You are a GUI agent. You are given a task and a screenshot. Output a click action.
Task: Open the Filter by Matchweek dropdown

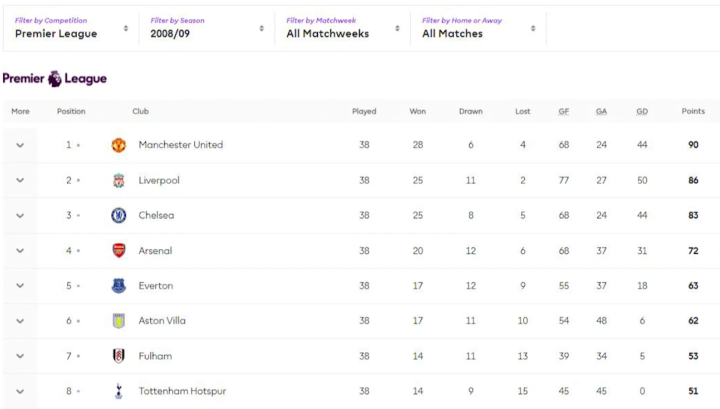[342, 28]
